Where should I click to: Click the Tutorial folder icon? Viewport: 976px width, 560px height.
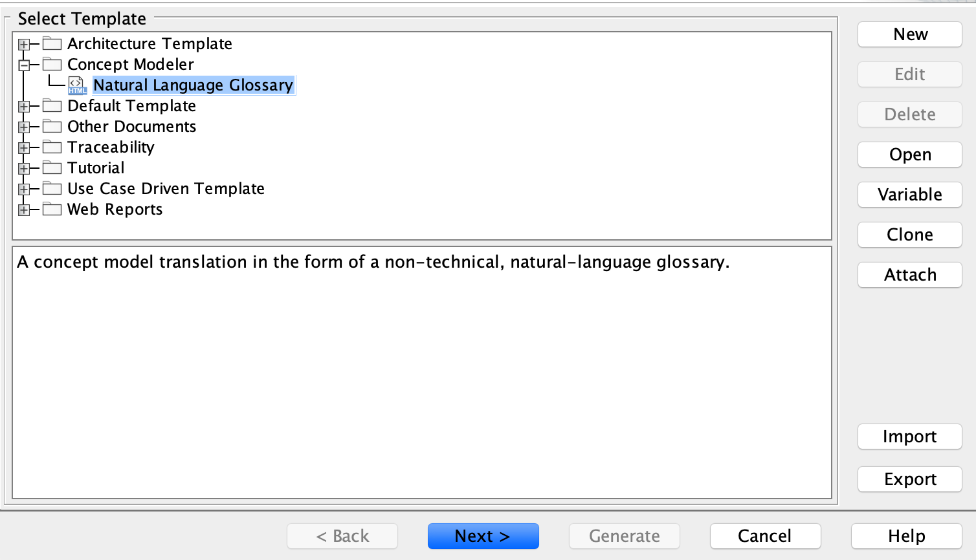(52, 168)
